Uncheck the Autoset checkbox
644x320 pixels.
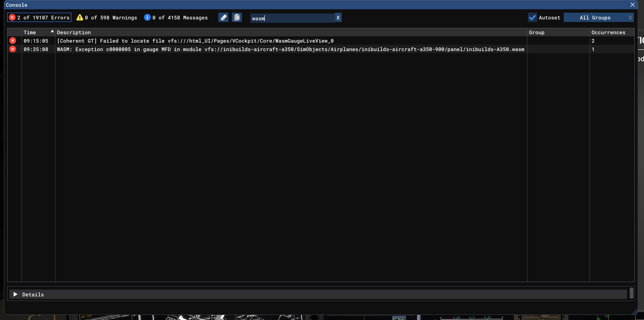click(533, 18)
